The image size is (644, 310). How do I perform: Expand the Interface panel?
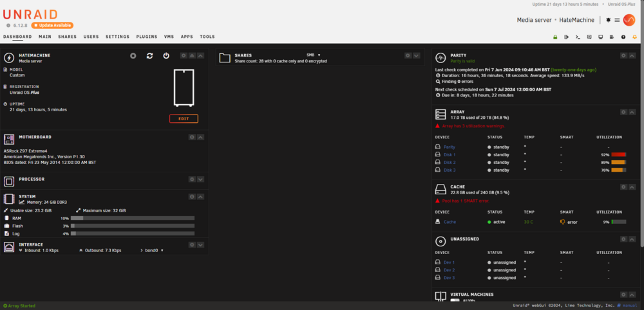[x=200, y=245]
